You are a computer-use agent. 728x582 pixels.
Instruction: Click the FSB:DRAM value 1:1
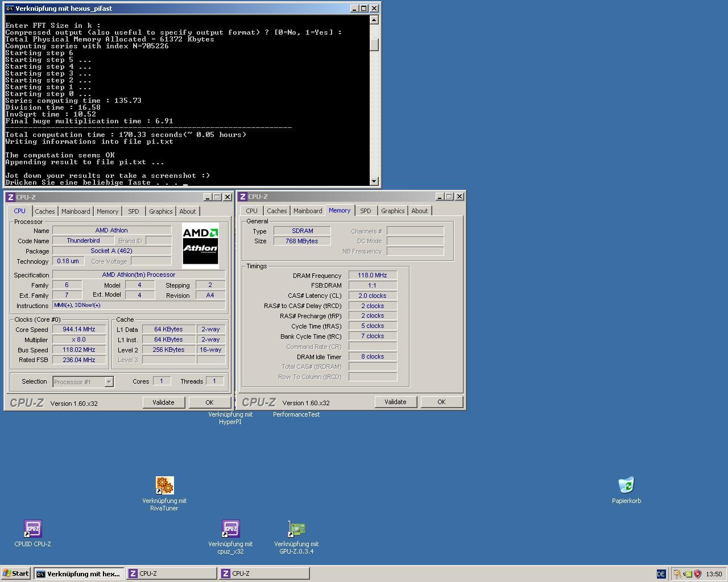click(x=373, y=286)
